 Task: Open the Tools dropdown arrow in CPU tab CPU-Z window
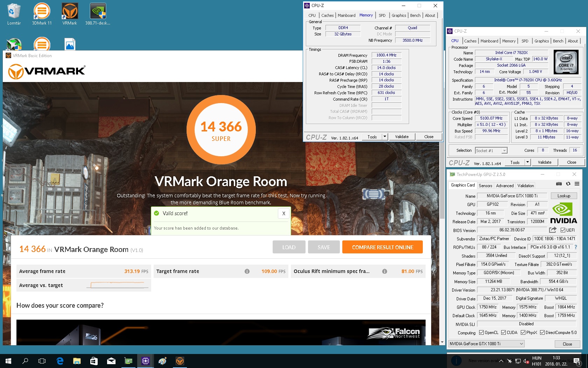[528, 162]
